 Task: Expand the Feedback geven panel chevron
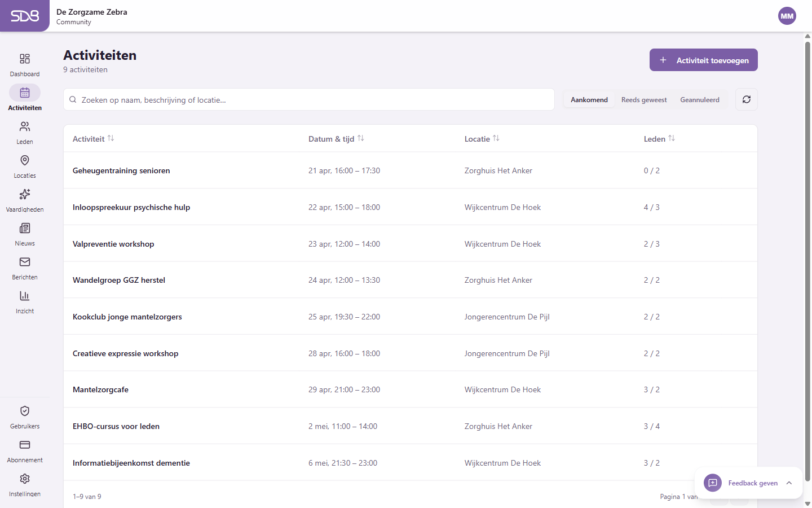pos(789,483)
